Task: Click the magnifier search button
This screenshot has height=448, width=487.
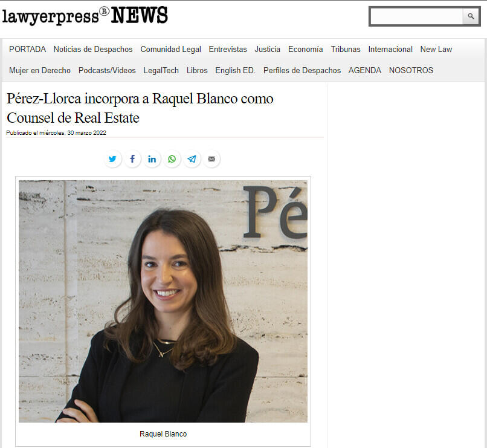Action: click(471, 16)
